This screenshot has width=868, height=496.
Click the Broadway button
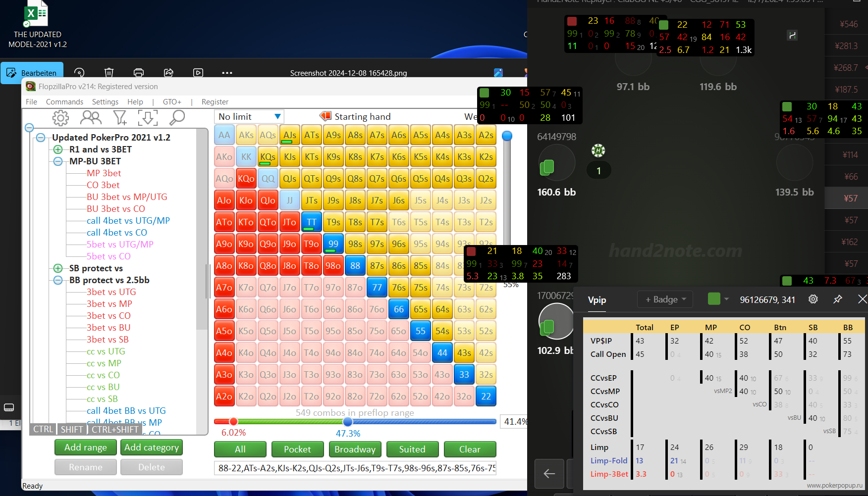355,449
